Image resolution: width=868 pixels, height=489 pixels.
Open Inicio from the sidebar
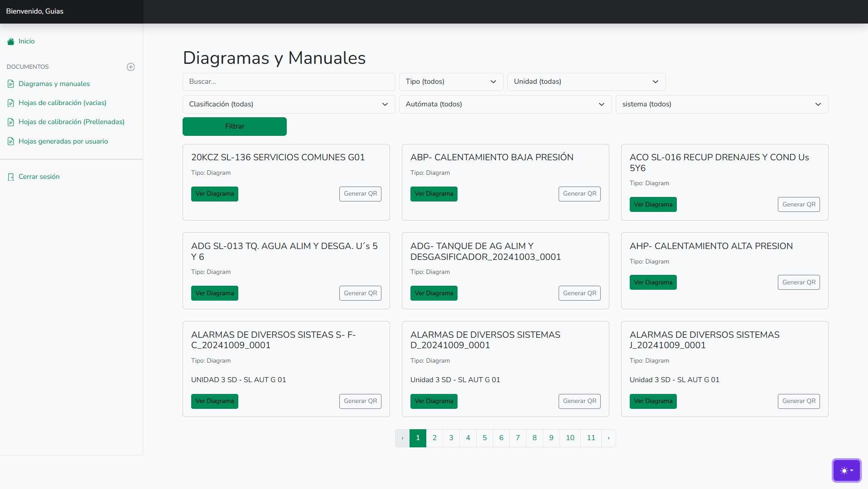coord(26,41)
